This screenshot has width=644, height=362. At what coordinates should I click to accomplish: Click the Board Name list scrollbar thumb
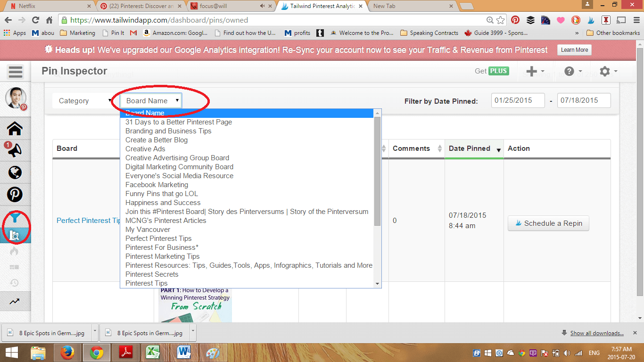pos(377,171)
